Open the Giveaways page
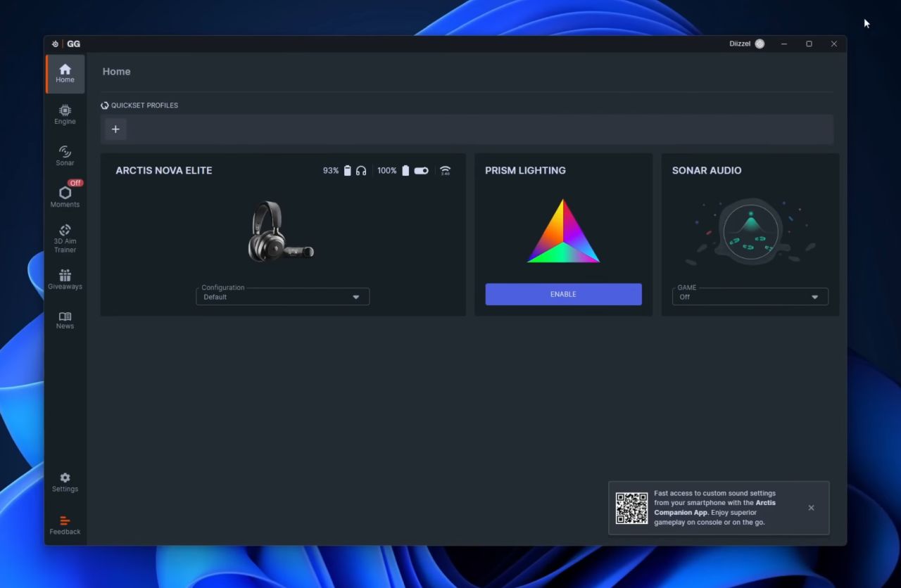The width and height of the screenshot is (901, 588). (x=65, y=279)
